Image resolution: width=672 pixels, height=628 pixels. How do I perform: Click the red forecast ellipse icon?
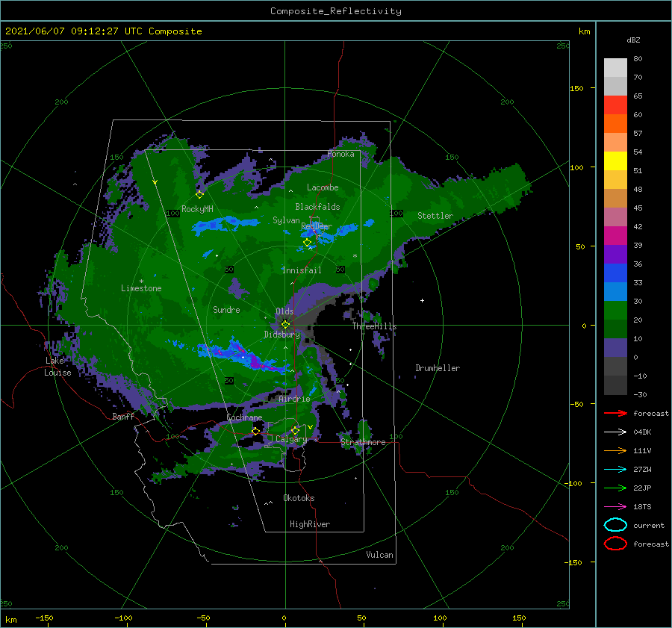click(x=615, y=544)
